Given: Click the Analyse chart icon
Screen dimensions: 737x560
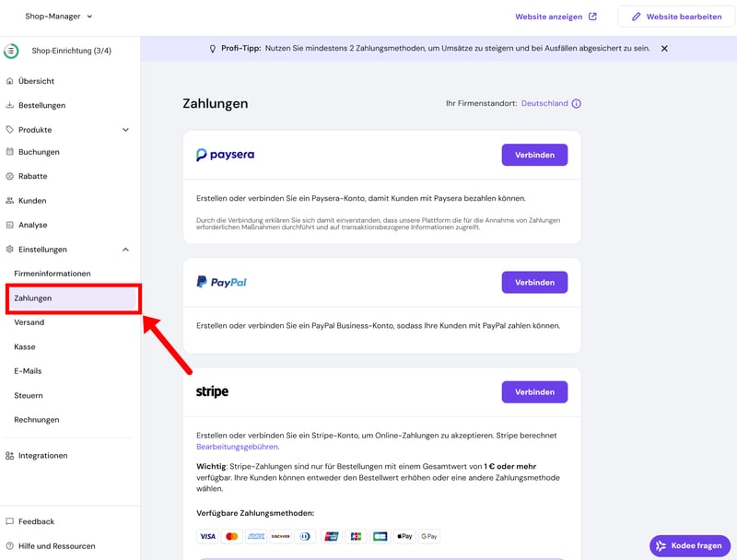Looking at the screenshot, I should [10, 225].
